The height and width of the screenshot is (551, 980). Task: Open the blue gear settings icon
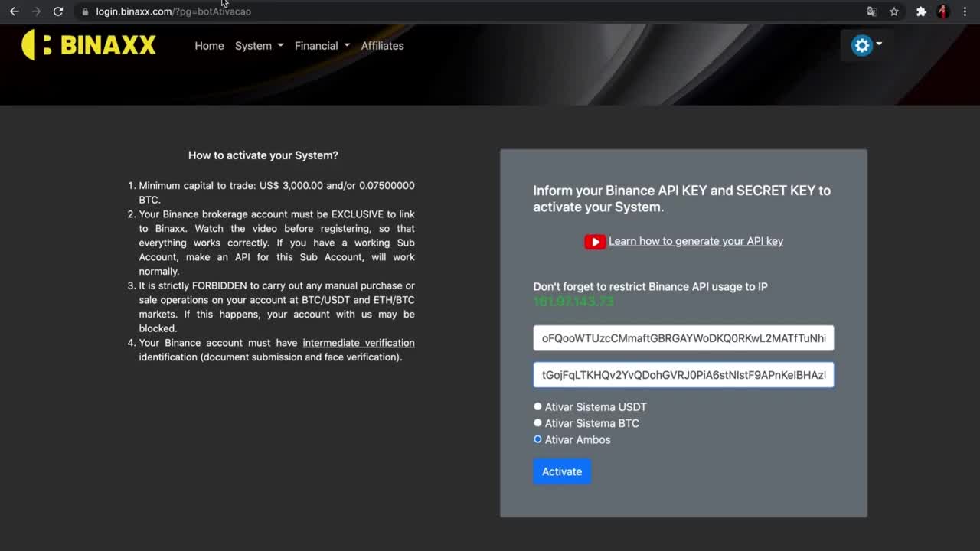(x=862, y=45)
